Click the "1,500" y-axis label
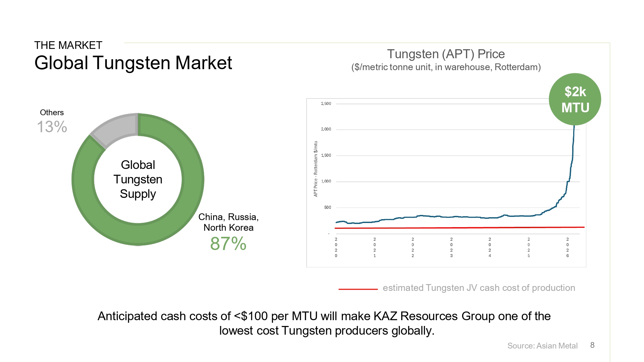644x362 pixels. [x=326, y=155]
